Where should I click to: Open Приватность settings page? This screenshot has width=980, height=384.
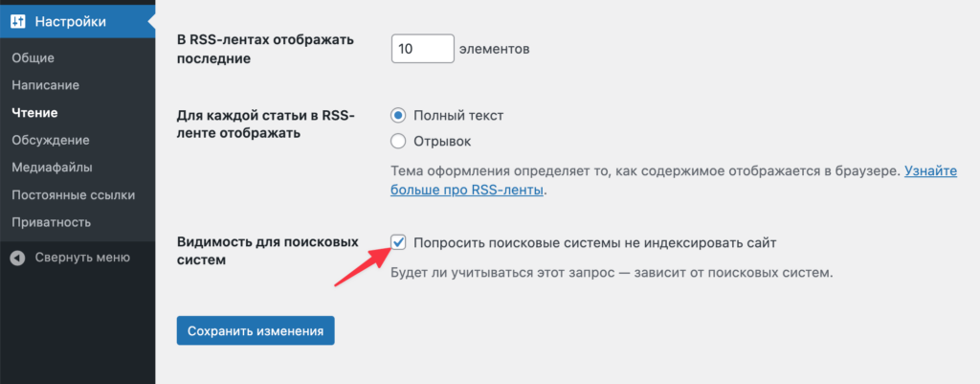(52, 222)
